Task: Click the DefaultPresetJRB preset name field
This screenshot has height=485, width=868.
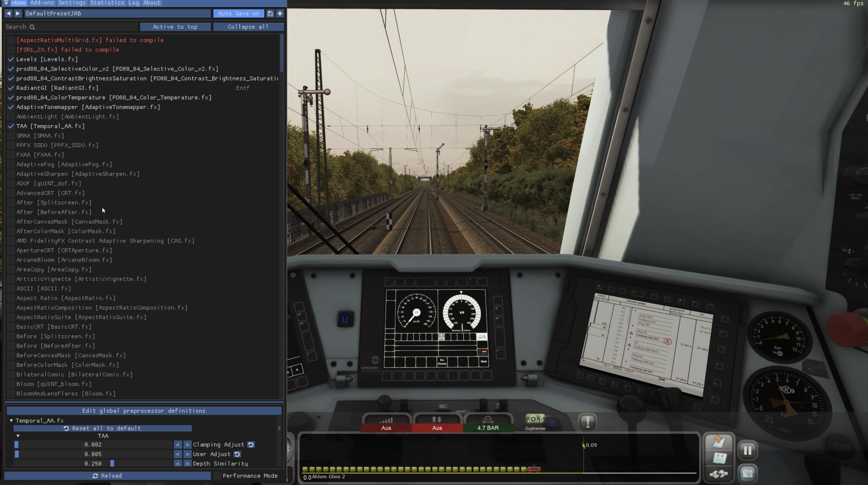Action: [117, 14]
